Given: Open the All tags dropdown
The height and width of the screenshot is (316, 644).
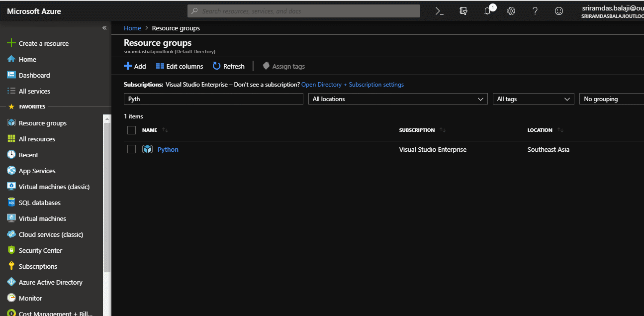Looking at the screenshot, I should tap(534, 99).
